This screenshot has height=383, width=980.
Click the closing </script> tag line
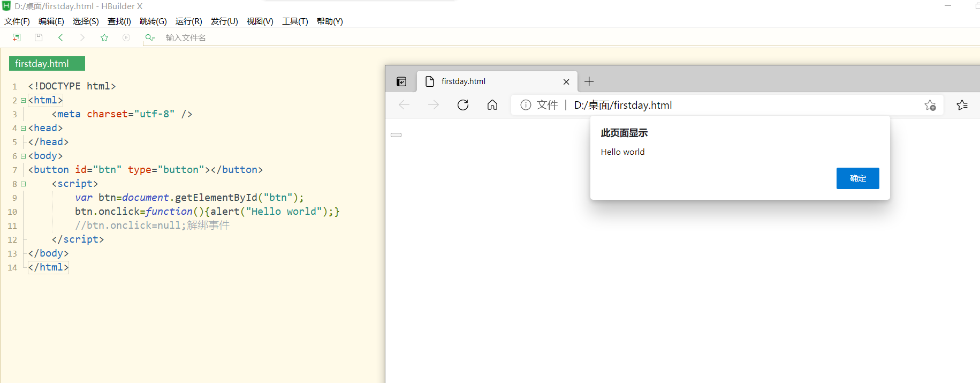coord(78,239)
